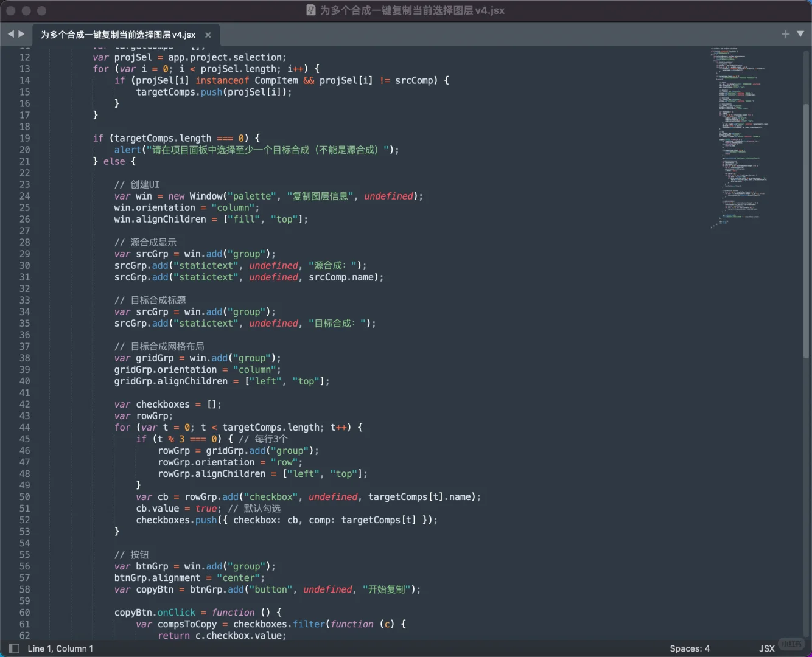Viewport: 812px width, 657px height.
Task: Open the JSX syntax selector in status bar
Action: 767,648
